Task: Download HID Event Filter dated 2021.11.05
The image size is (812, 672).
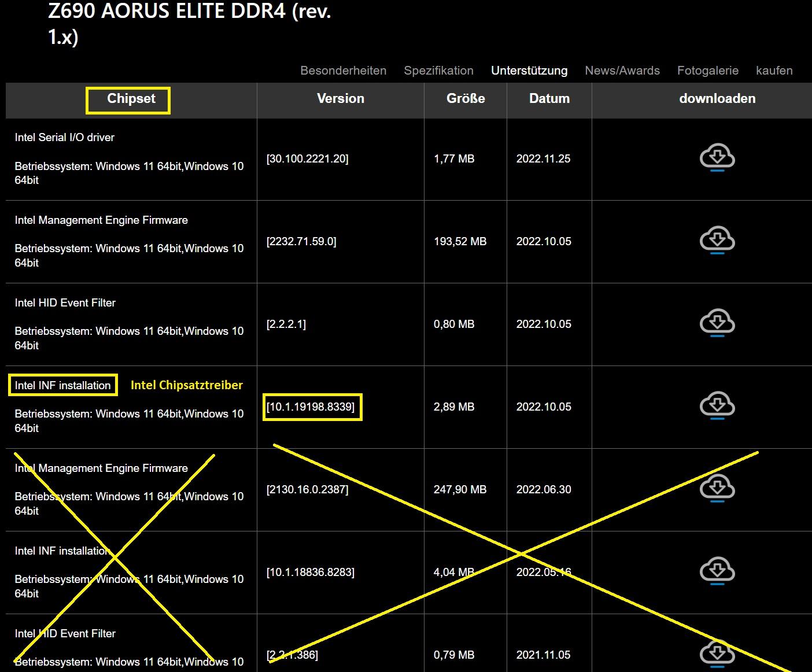Action: pyautogui.click(x=717, y=654)
